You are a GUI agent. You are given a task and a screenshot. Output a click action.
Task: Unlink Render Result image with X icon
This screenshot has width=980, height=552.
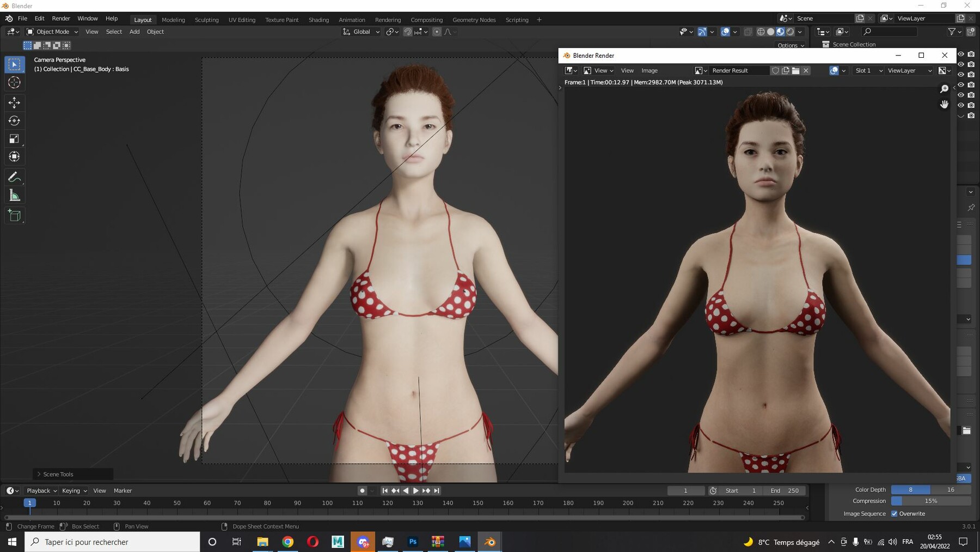coord(806,70)
